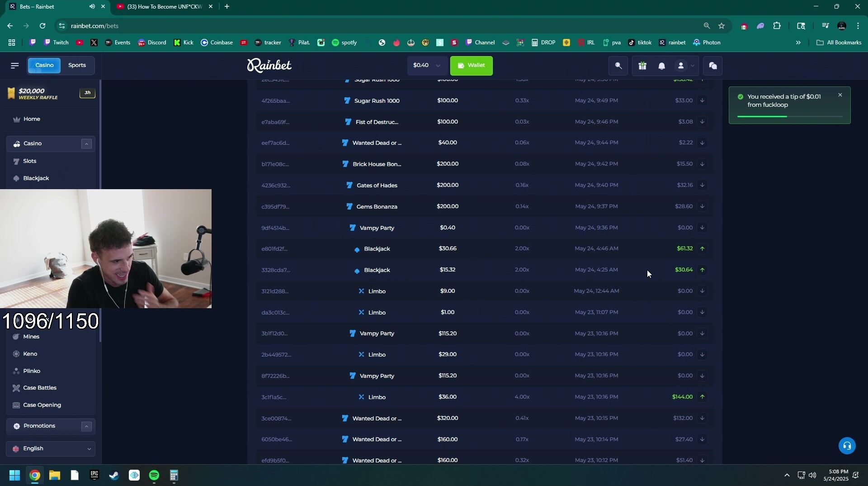Open Blackjack in the sidebar
Viewport: 868px width, 486px height.
point(36,178)
